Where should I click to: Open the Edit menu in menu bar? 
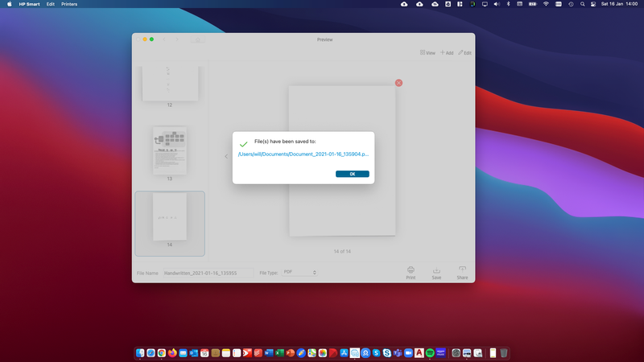click(51, 4)
